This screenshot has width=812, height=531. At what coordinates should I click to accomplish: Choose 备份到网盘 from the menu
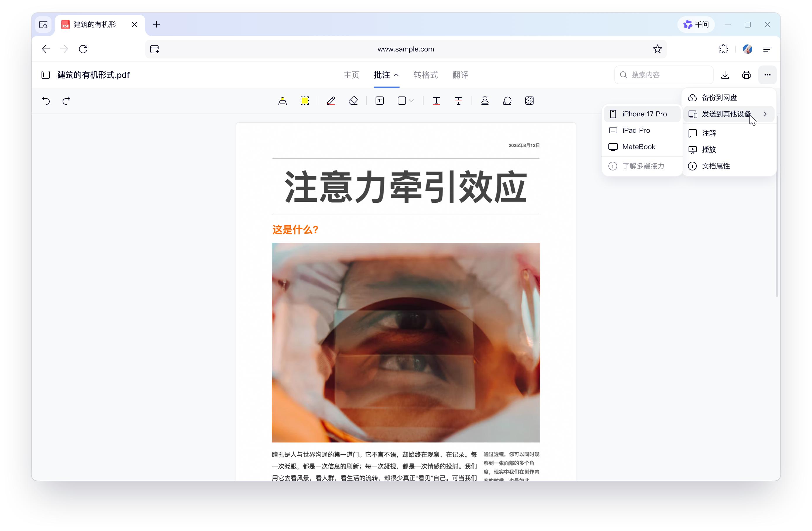(x=729, y=98)
